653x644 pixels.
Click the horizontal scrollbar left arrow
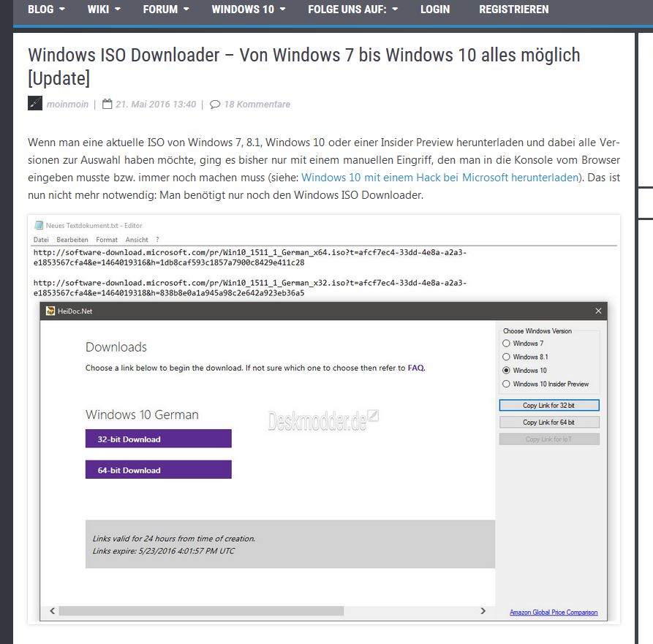[x=53, y=610]
